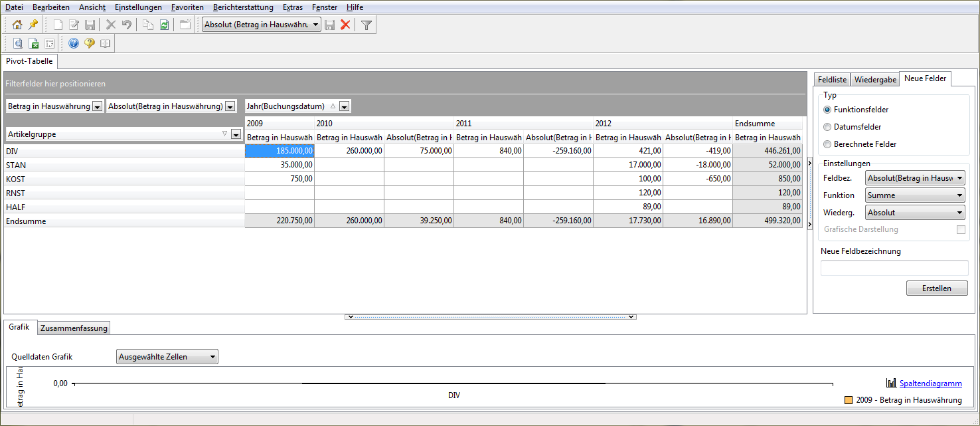Select cell 185.000,00 in DIV row
Viewport: 980px width, 426px height.
coord(280,151)
